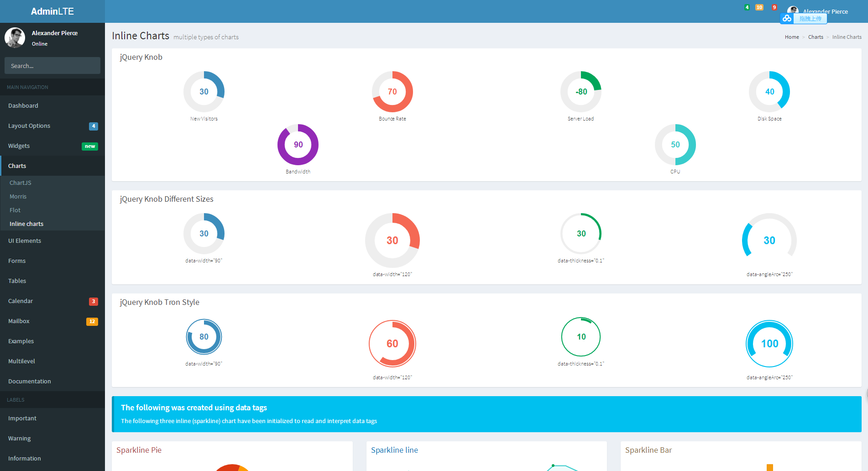This screenshot has width=868, height=471.
Task: Click the Information label
Action: pyautogui.click(x=52, y=458)
